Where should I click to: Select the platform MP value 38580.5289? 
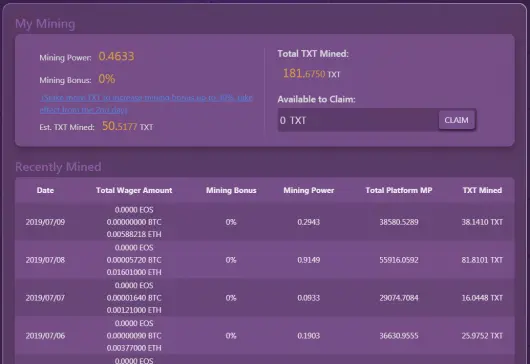tap(399, 222)
